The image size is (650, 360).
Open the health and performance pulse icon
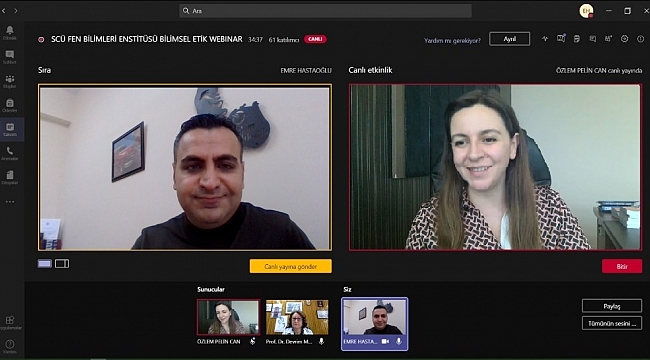[x=545, y=39]
